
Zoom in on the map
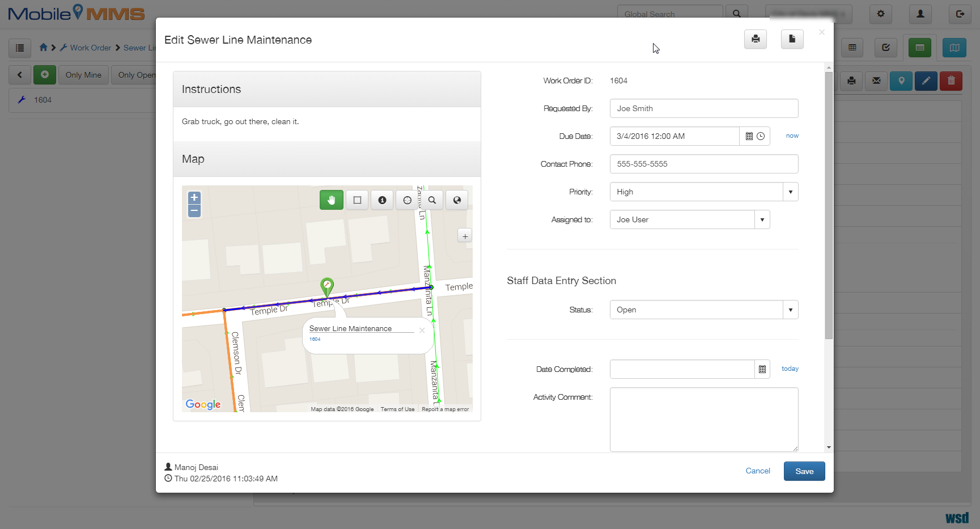(194, 198)
